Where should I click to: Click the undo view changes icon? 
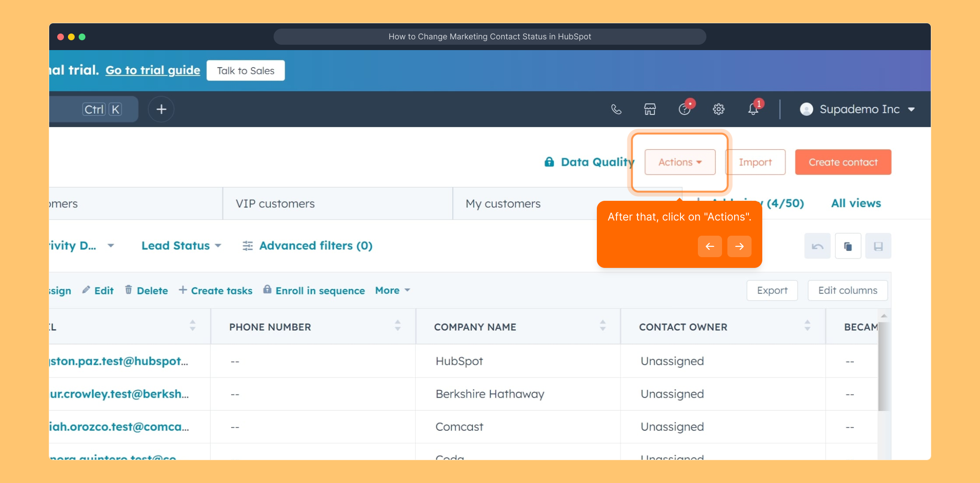click(817, 246)
